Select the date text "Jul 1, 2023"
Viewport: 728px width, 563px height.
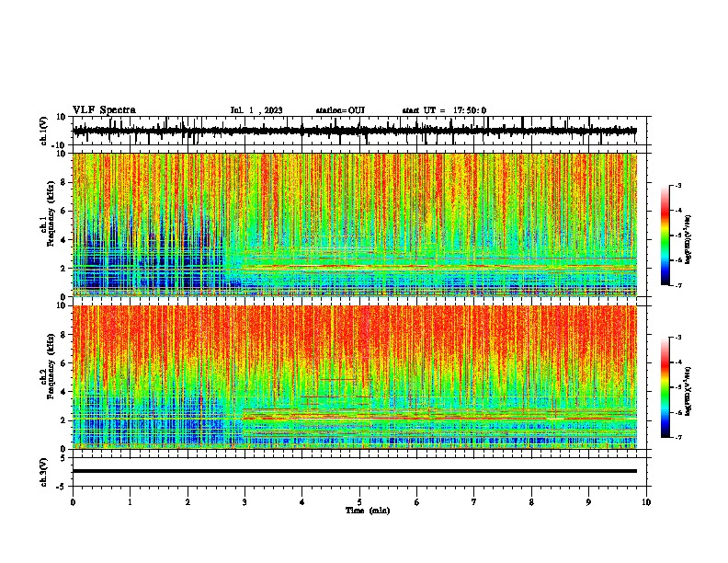click(x=256, y=110)
